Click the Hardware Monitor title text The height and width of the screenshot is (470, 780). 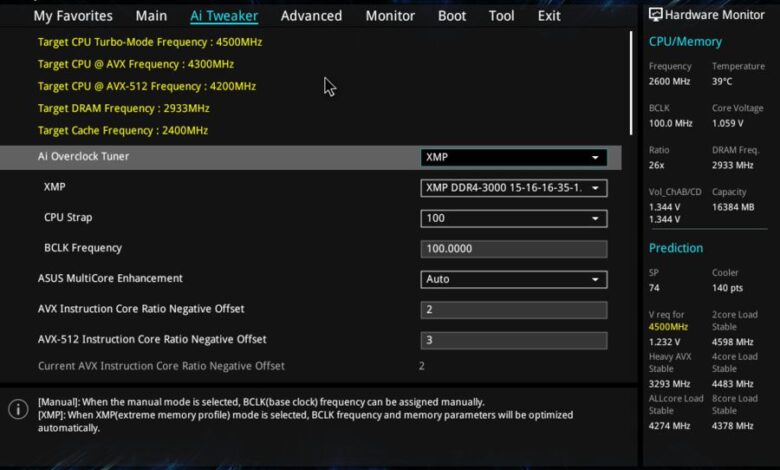714,15
